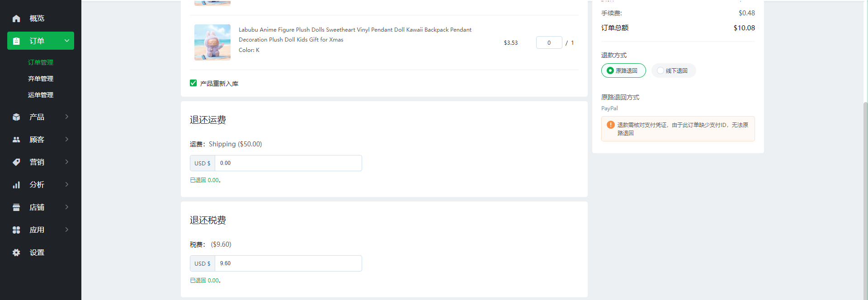Click the four-dot apps icon for 应用
The height and width of the screenshot is (300, 868).
click(x=16, y=230)
